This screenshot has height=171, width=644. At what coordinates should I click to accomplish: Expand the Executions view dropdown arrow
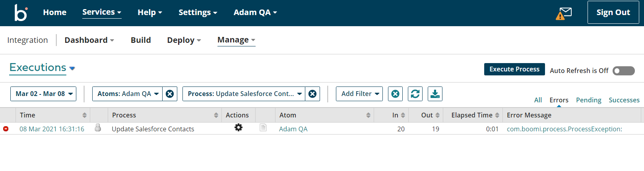pyautogui.click(x=72, y=68)
